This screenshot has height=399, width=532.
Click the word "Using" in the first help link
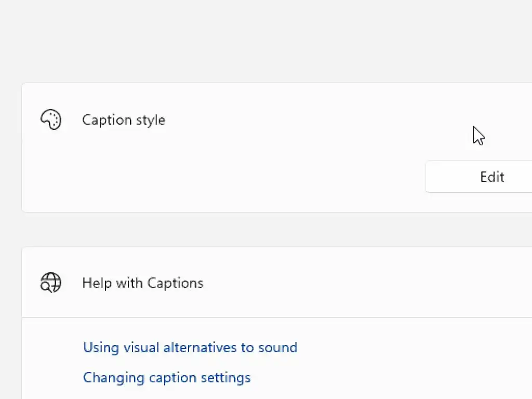tap(101, 348)
